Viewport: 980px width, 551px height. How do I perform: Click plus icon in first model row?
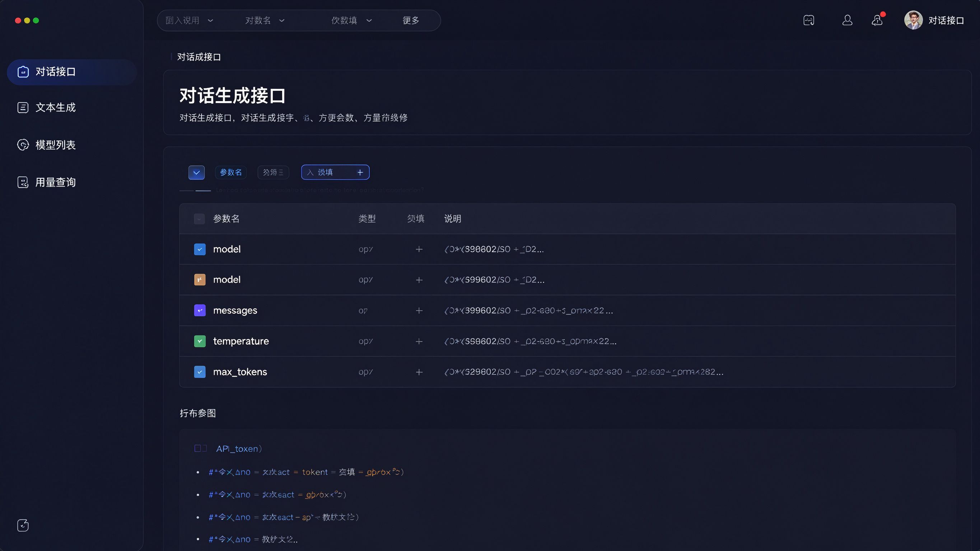tap(419, 249)
